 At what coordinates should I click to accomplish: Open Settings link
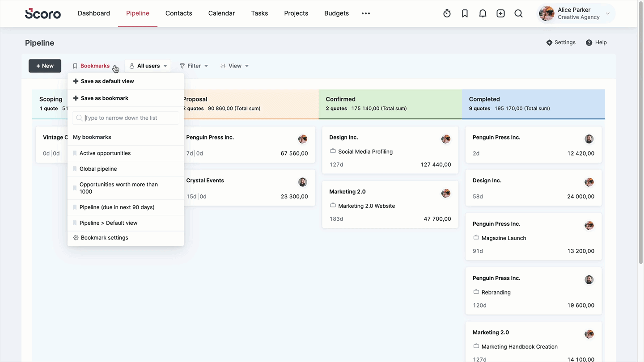pyautogui.click(x=561, y=42)
